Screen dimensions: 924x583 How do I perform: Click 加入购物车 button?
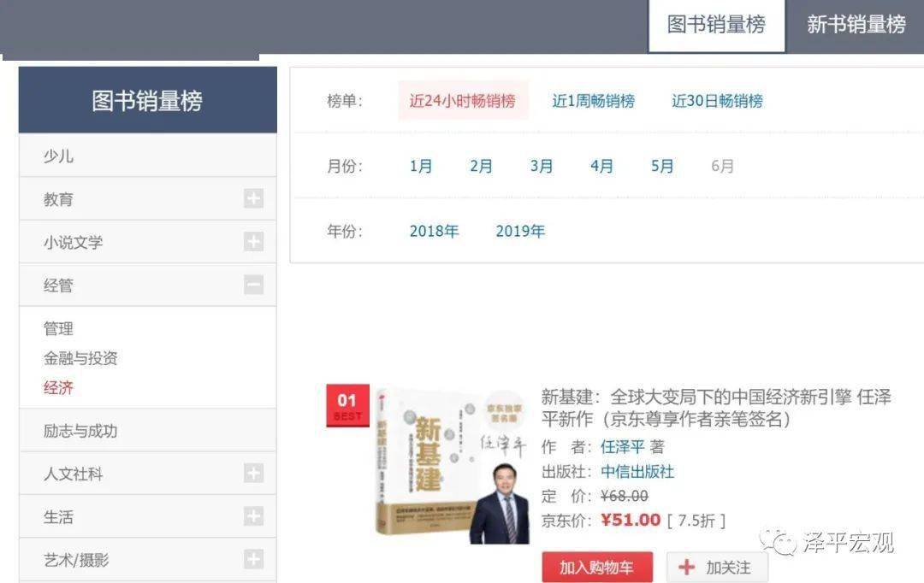coord(597,567)
